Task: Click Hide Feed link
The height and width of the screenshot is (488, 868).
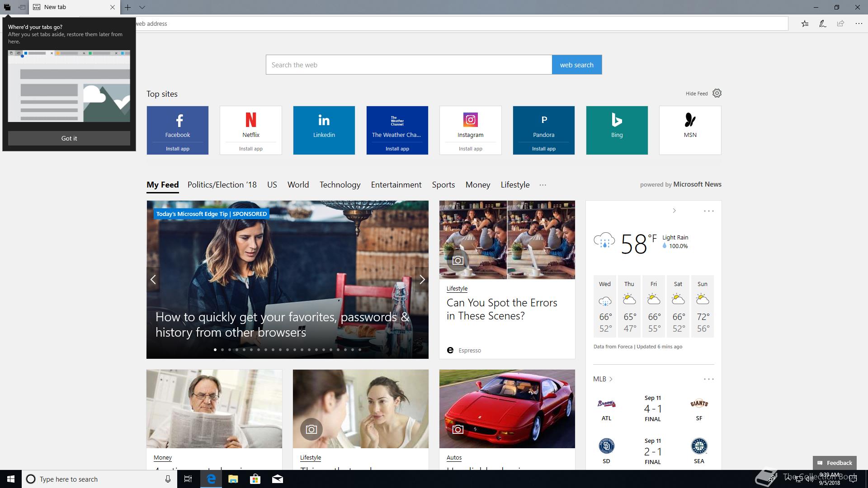Action: click(696, 94)
